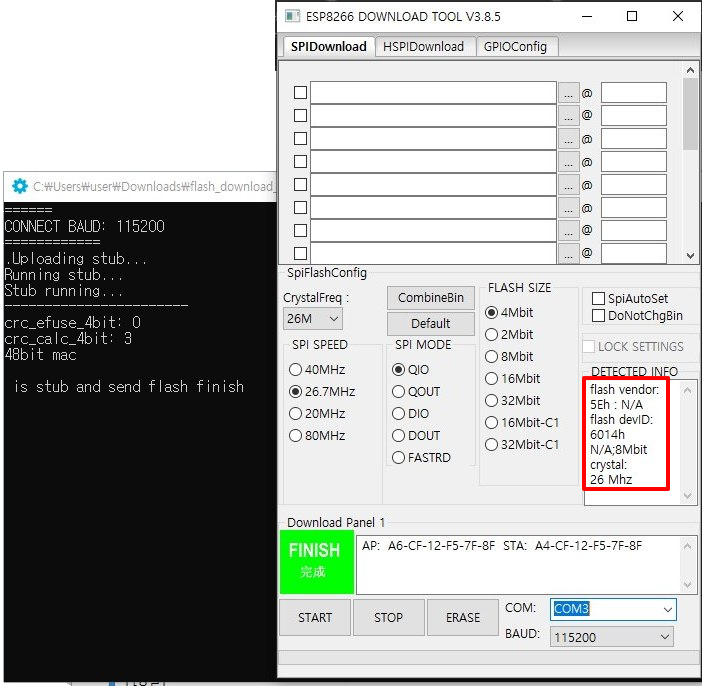This screenshot has height=686, width=702.
Task: Click the file list scroll down arrow
Action: [x=690, y=256]
